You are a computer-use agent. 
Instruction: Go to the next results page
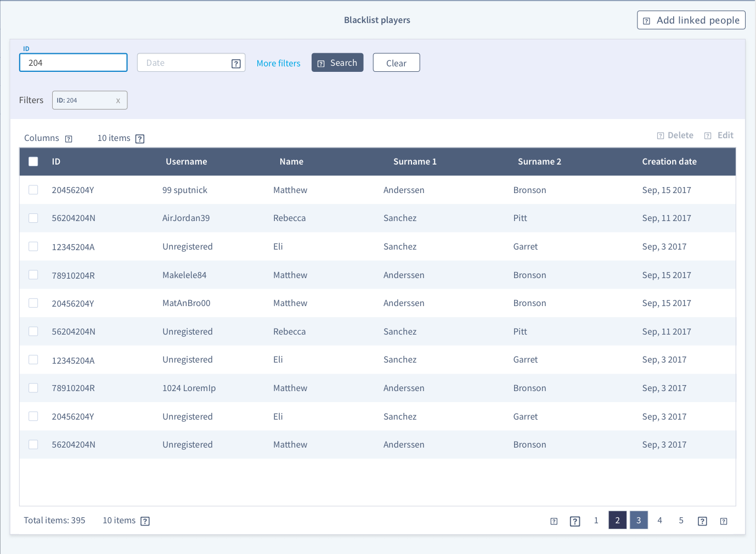(702, 521)
